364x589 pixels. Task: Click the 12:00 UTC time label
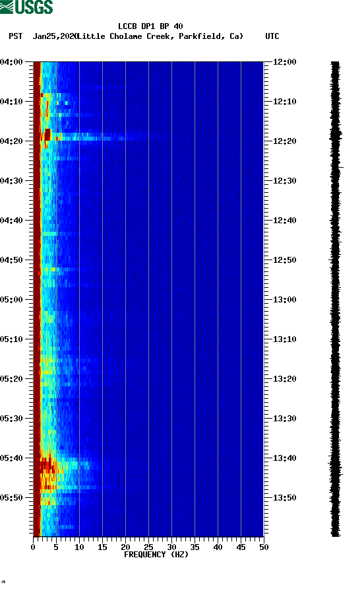click(x=285, y=62)
